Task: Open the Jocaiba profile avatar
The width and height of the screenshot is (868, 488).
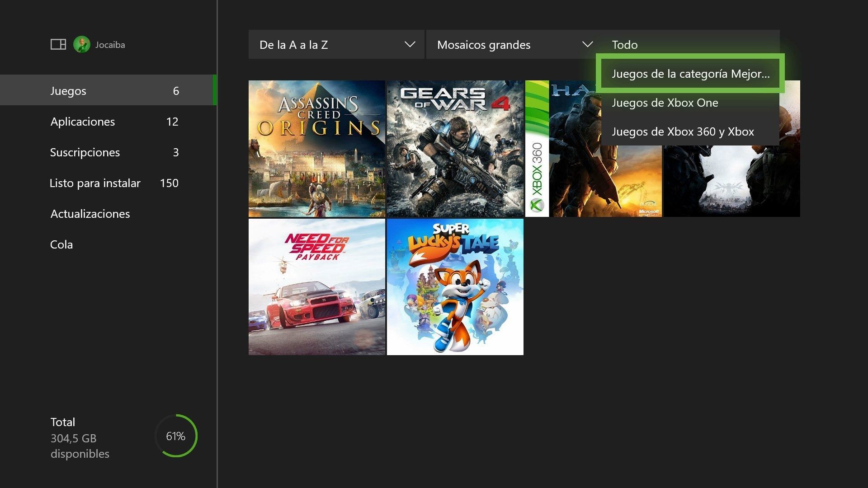Action: point(82,44)
